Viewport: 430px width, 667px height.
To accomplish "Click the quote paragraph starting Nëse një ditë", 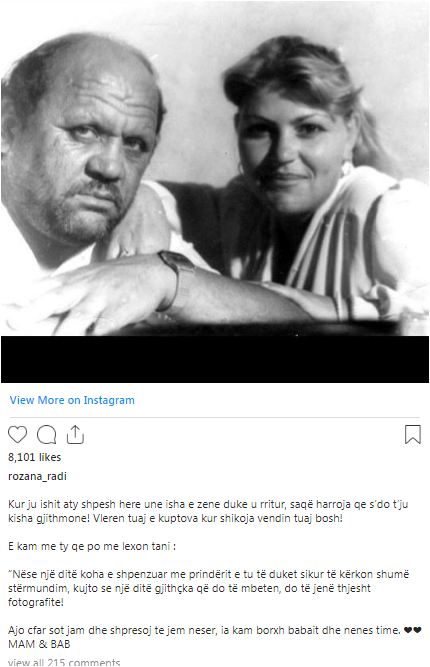I will click(x=208, y=588).
